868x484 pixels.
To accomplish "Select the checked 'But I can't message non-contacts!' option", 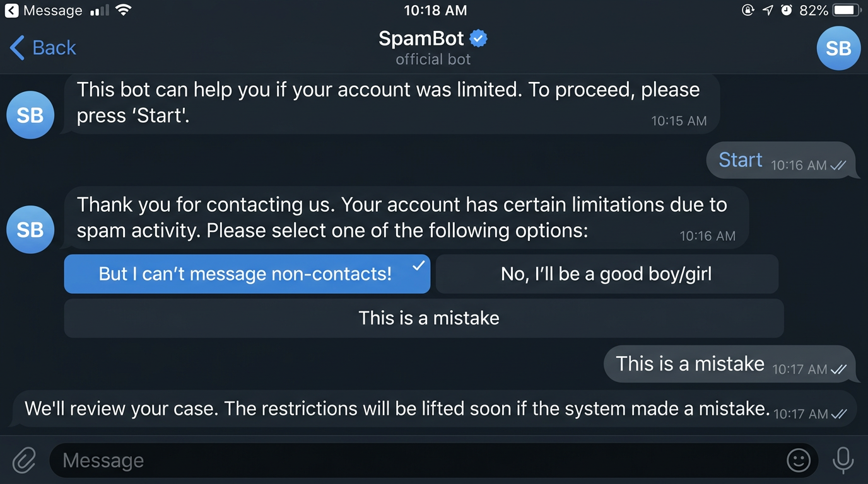I will pos(247,274).
